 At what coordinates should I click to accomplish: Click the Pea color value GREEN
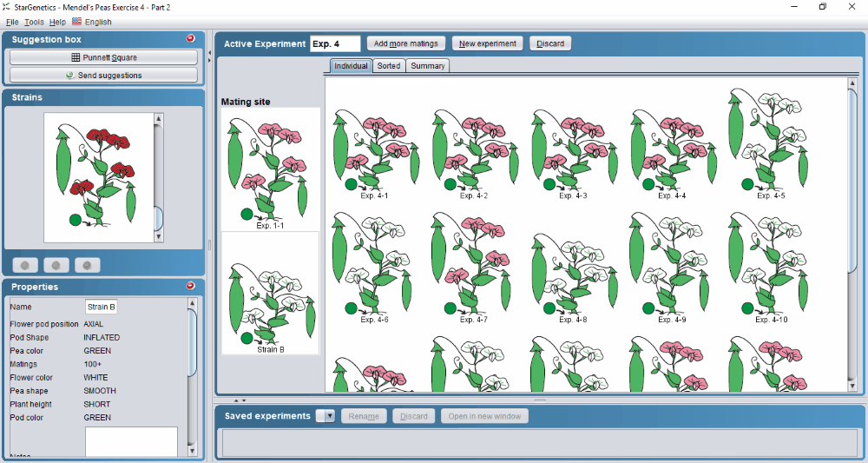pos(97,351)
